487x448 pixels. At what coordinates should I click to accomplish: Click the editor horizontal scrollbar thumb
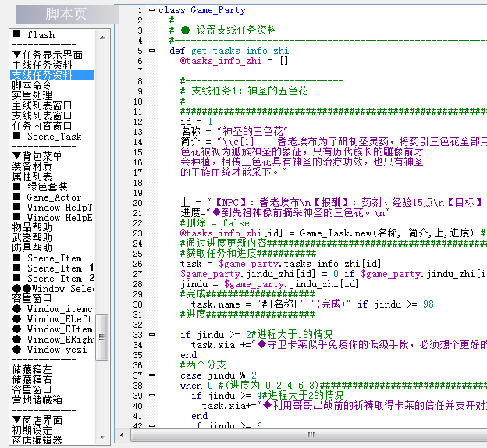click(311, 435)
